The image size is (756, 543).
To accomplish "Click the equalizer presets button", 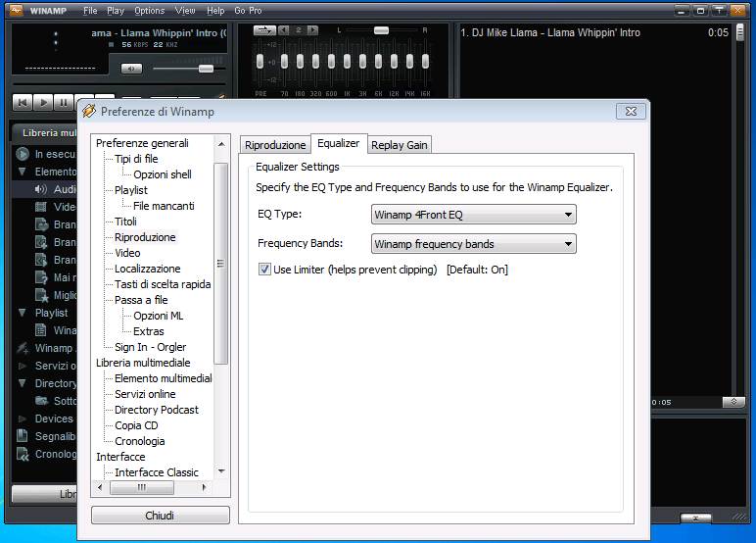I will point(265,30).
